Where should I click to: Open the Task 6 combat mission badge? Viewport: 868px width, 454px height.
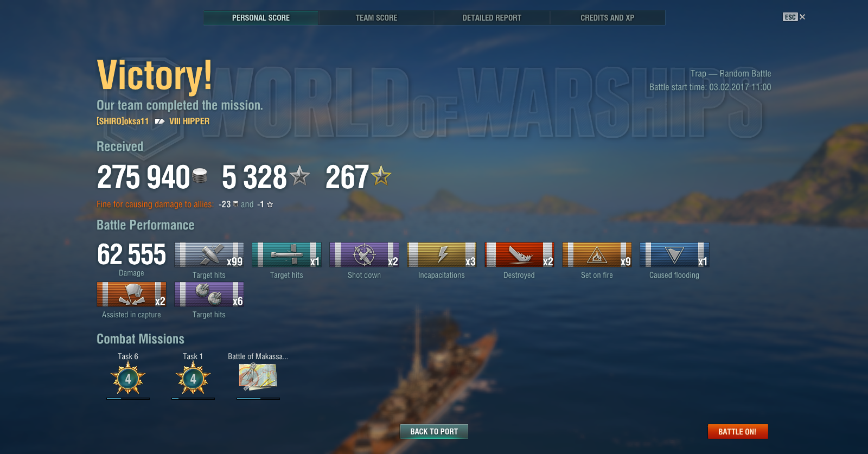128,379
